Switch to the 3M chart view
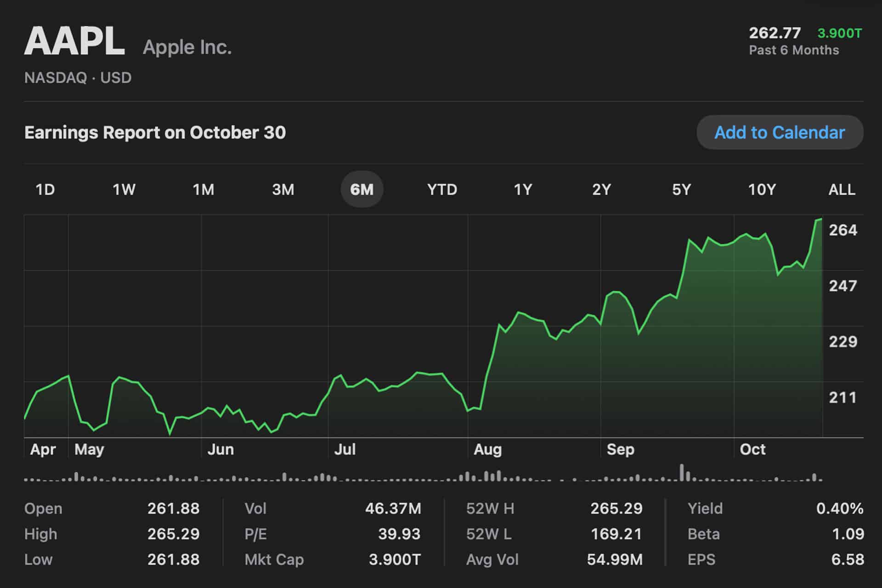The width and height of the screenshot is (882, 588). click(283, 189)
